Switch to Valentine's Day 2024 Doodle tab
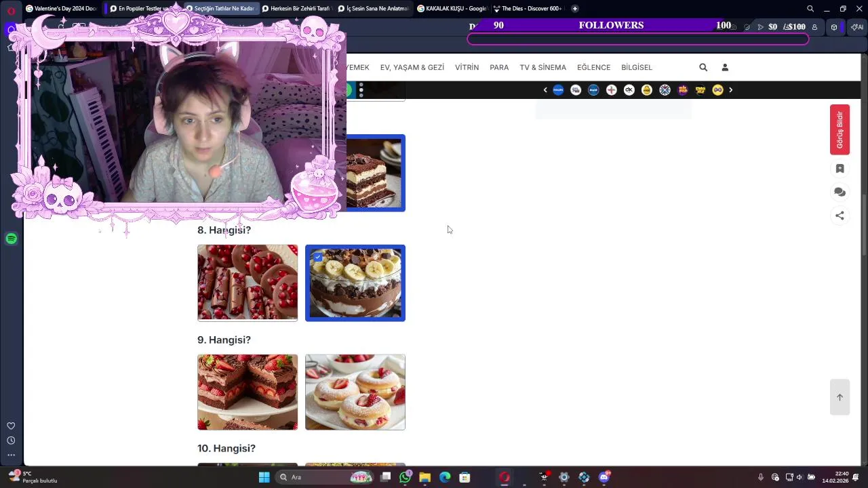Screen dimensions: 868x488 point(61,9)
